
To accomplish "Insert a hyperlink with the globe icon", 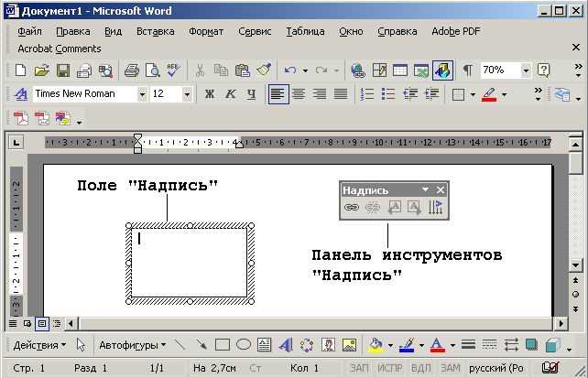I will pos(358,70).
